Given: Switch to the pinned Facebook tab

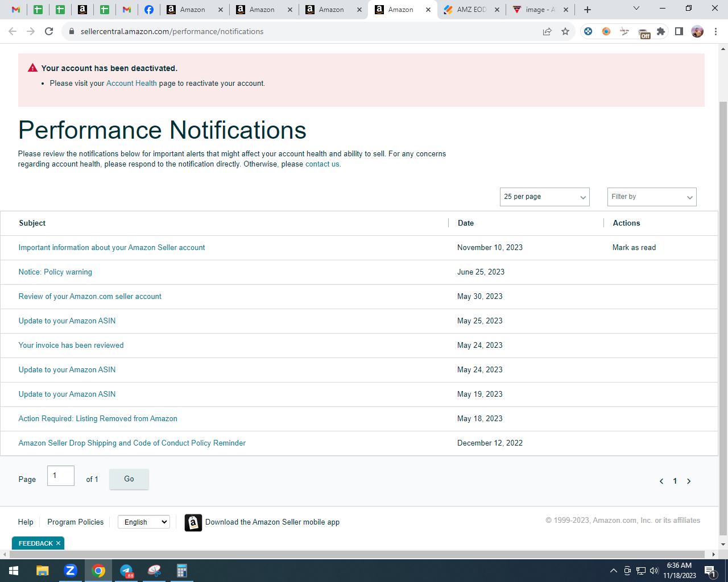Looking at the screenshot, I should pos(149,10).
